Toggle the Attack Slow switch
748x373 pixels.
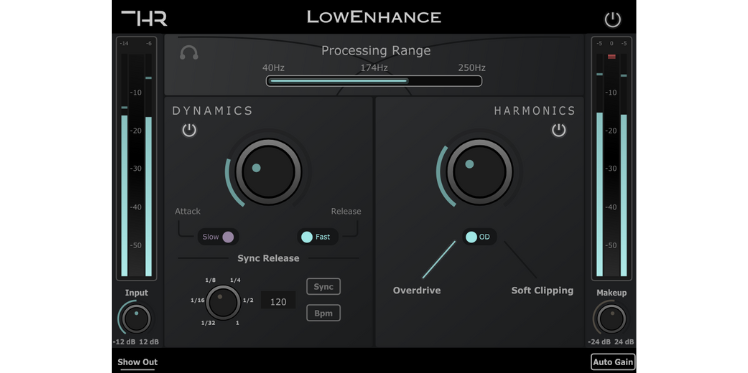[218, 237]
